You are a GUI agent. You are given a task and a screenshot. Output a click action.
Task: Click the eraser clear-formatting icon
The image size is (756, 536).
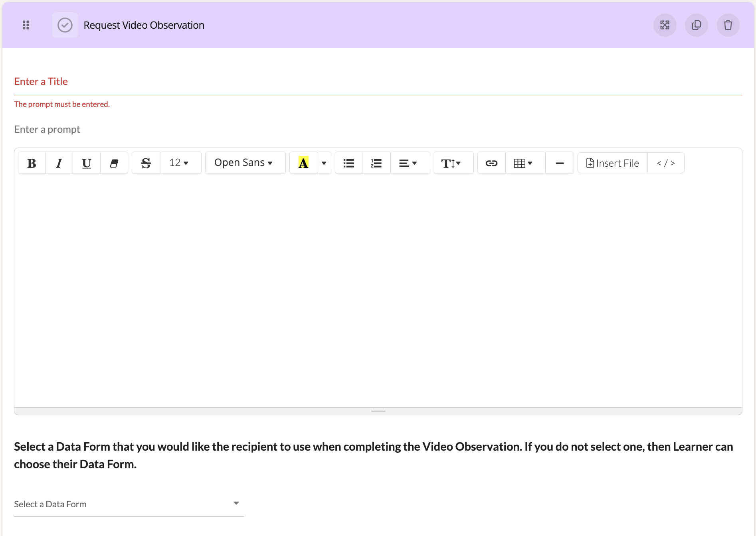(114, 163)
